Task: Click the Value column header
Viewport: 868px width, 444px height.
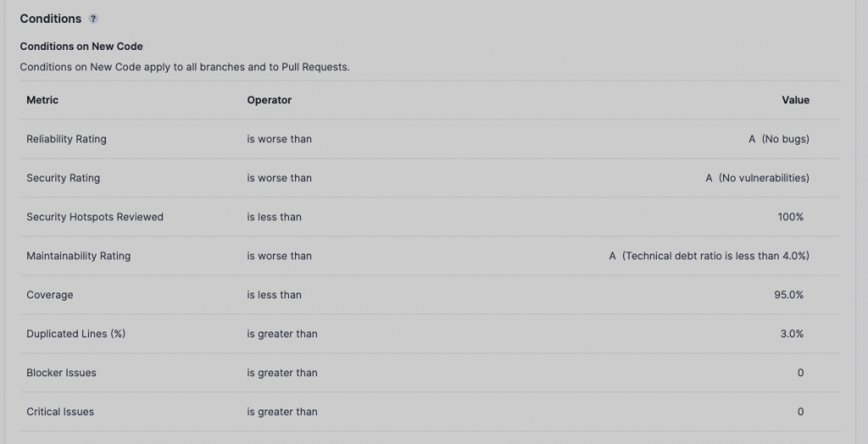Action: coord(795,100)
